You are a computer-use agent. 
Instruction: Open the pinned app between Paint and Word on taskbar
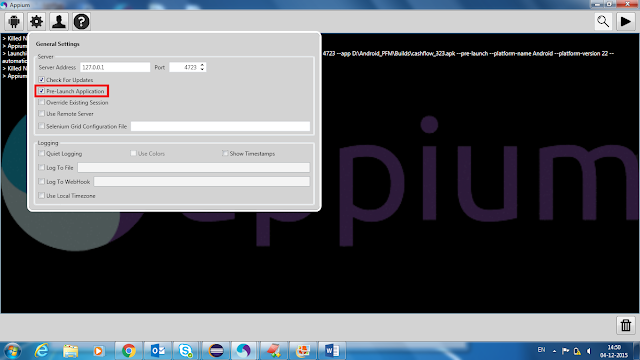pyautogui.click(x=303, y=351)
